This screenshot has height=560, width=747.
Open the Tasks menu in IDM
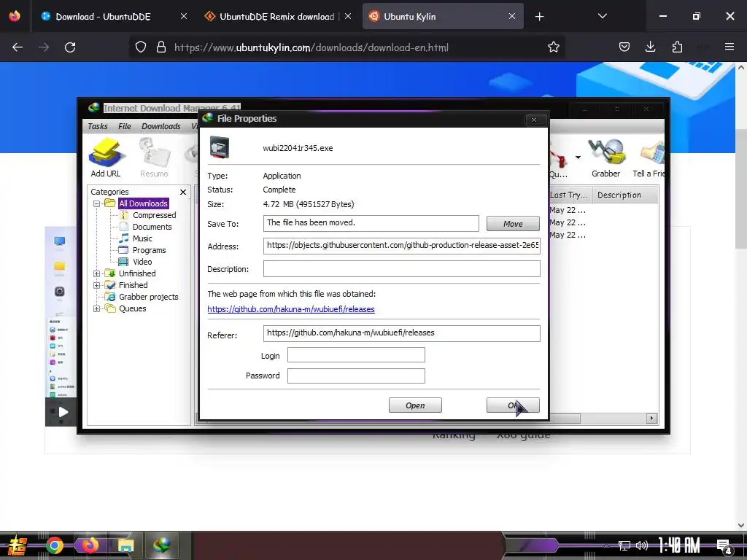[98, 126]
